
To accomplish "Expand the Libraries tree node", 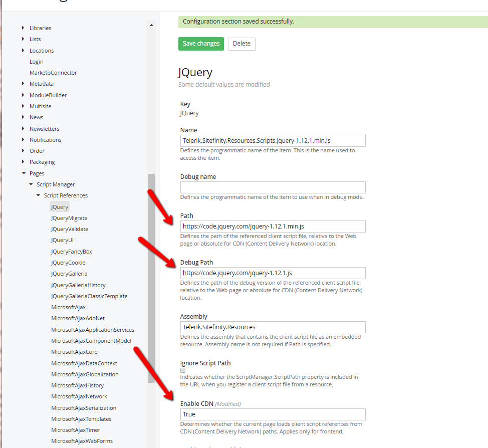I will tap(23, 28).
